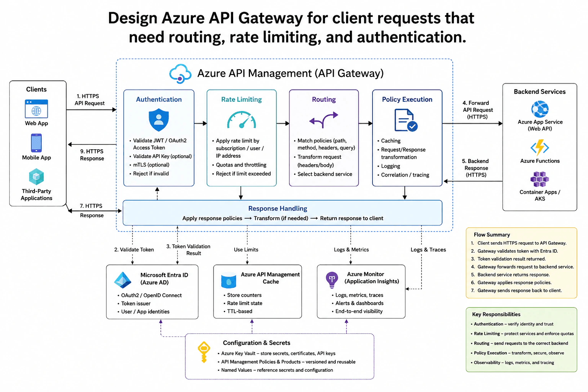Click the 'mTLS (optional)' bullet
Viewport: 588px width, 392px height.
[x=149, y=165]
